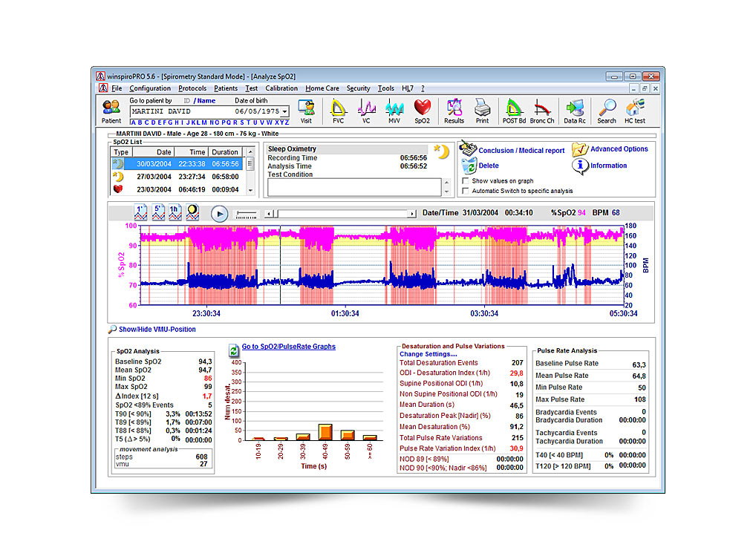This screenshot has height=559, width=756.
Task: Open the Home Care menu
Action: point(323,88)
